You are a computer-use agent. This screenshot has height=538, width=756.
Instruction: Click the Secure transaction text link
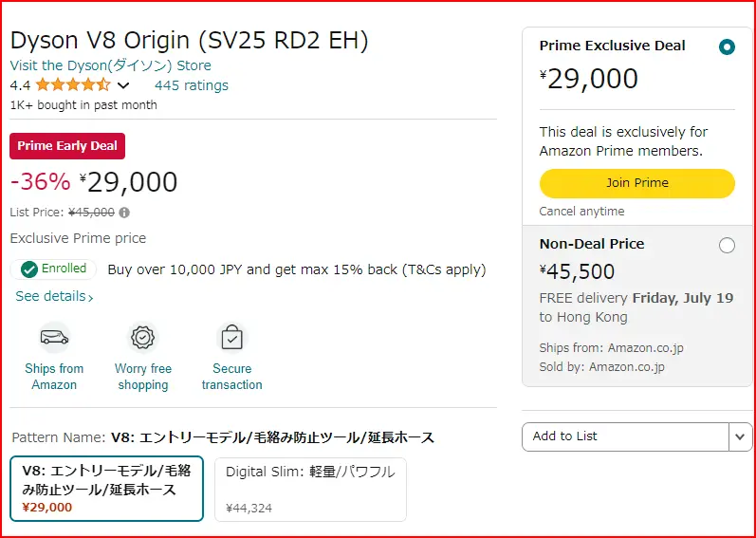click(x=231, y=377)
